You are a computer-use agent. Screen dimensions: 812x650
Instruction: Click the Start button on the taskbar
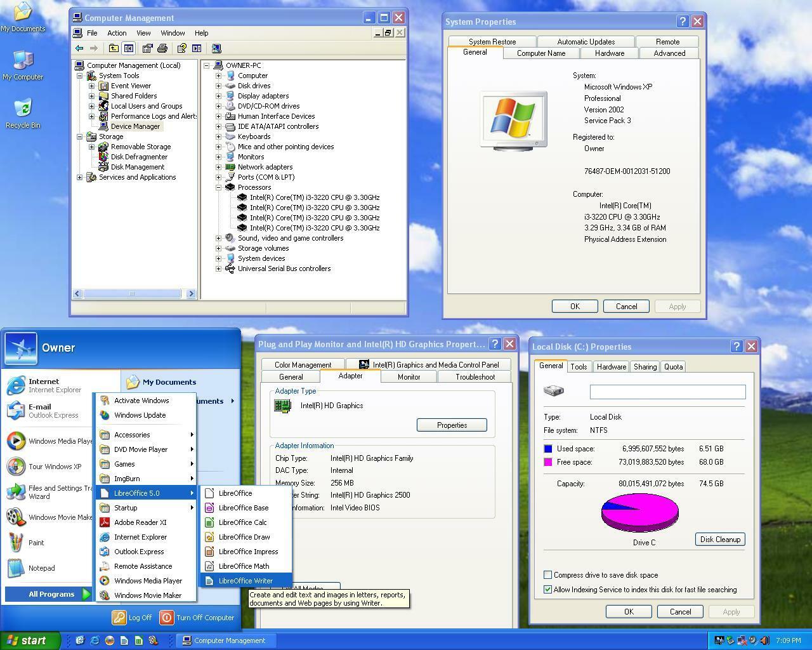pos(30,640)
